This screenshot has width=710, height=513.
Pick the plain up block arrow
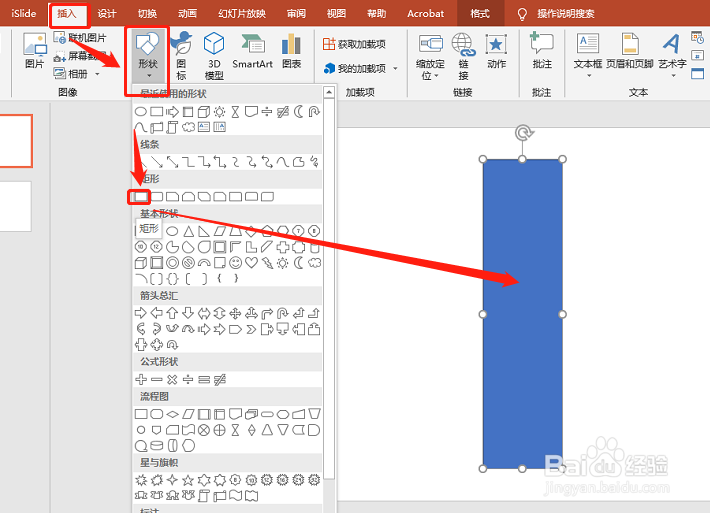pos(172,313)
